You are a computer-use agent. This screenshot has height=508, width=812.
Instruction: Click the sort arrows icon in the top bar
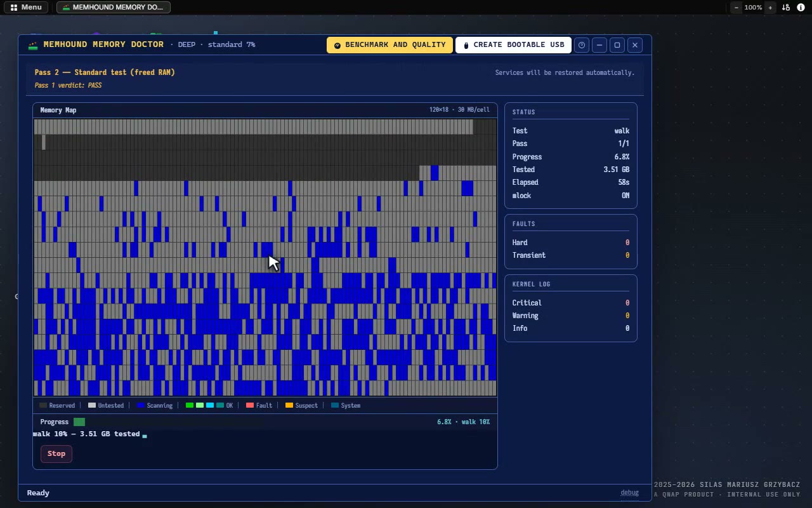(786, 8)
